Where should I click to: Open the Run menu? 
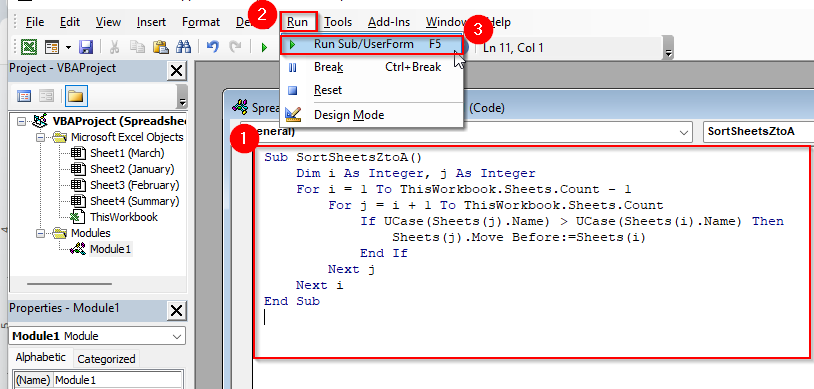(x=298, y=22)
